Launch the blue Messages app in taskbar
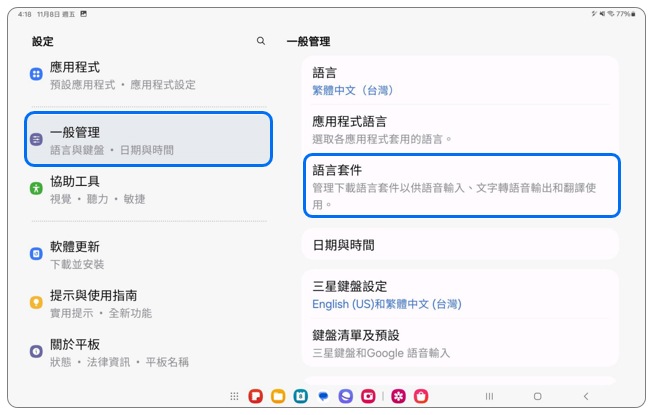 tap(323, 397)
